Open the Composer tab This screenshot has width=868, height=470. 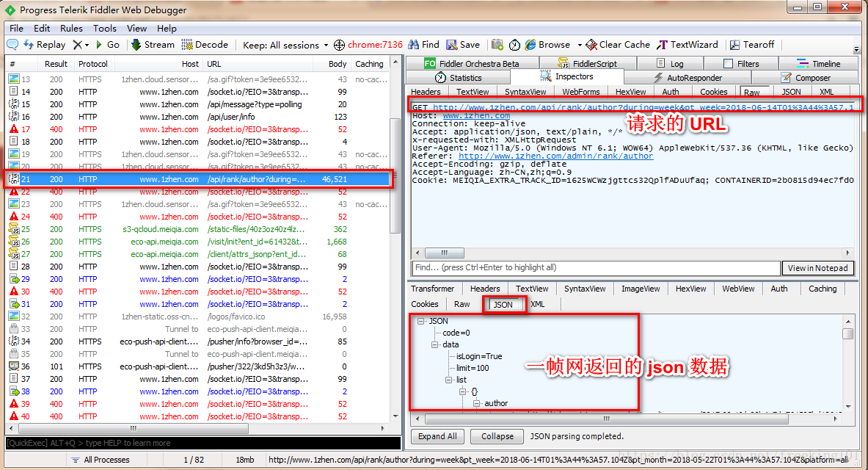(x=806, y=78)
